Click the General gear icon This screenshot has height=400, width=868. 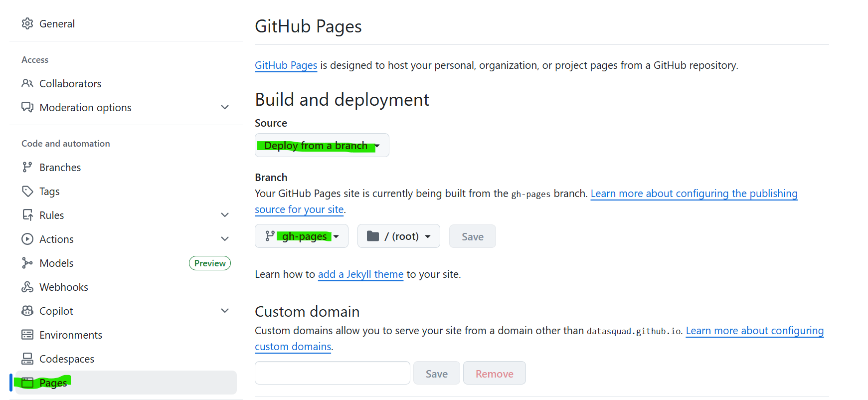pos(27,23)
